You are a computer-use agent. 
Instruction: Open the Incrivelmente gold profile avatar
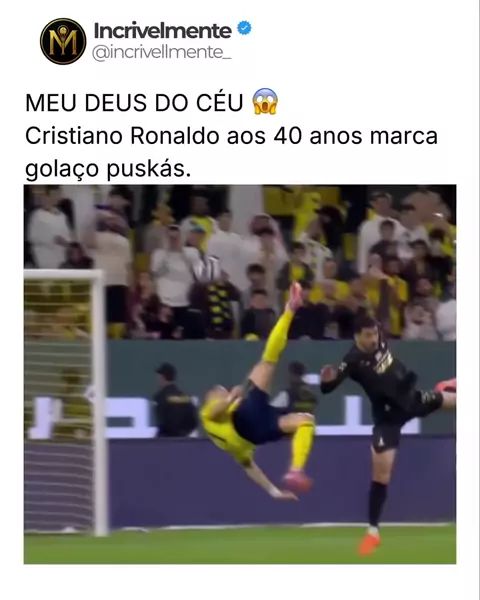coord(63,41)
